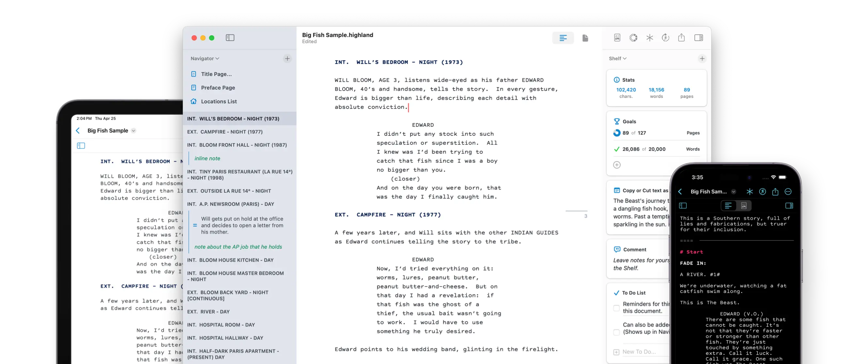Open the Big Fish Sample dropdown on iPad
The height and width of the screenshot is (364, 868).
133,131
